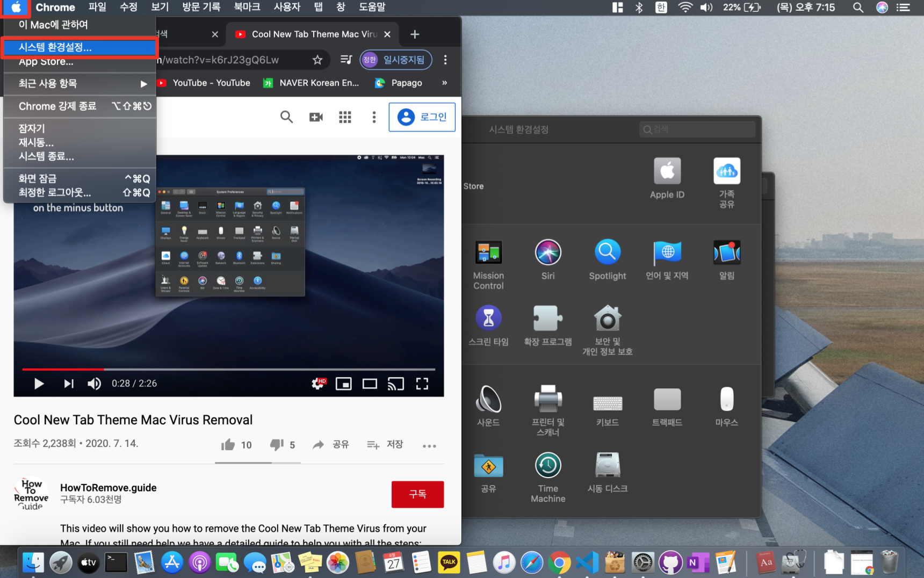Open Time Machine preferences pane
Image resolution: width=924 pixels, height=578 pixels.
click(x=548, y=478)
